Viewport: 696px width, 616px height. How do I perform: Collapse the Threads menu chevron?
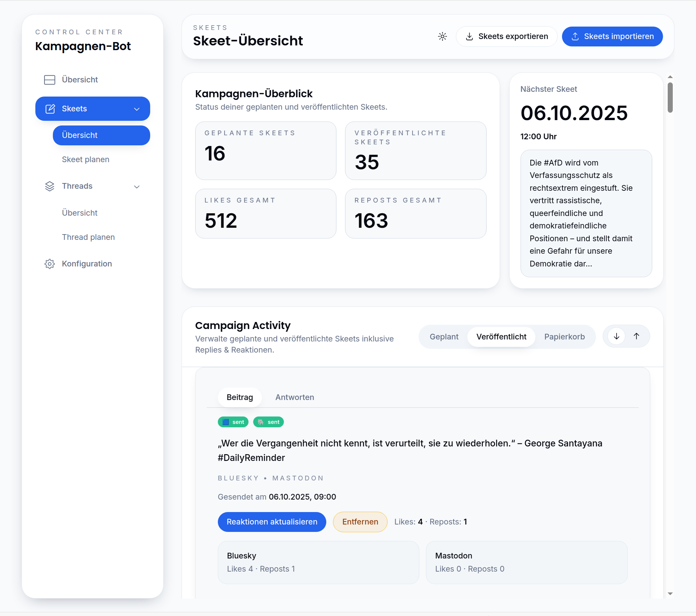[x=137, y=186]
